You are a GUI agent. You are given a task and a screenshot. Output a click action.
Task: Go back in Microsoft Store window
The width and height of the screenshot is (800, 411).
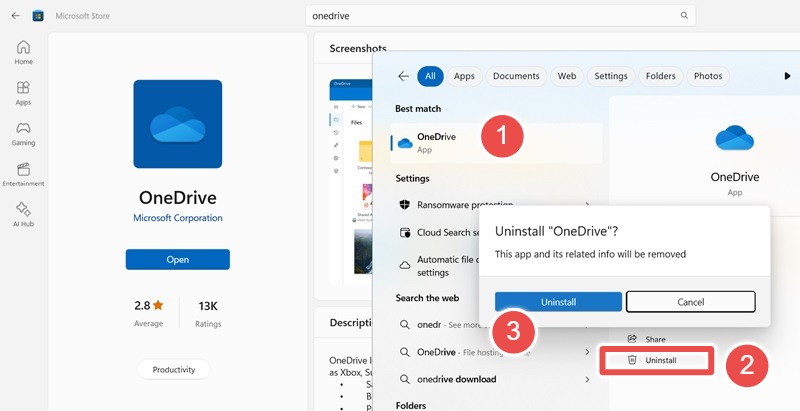[15, 16]
